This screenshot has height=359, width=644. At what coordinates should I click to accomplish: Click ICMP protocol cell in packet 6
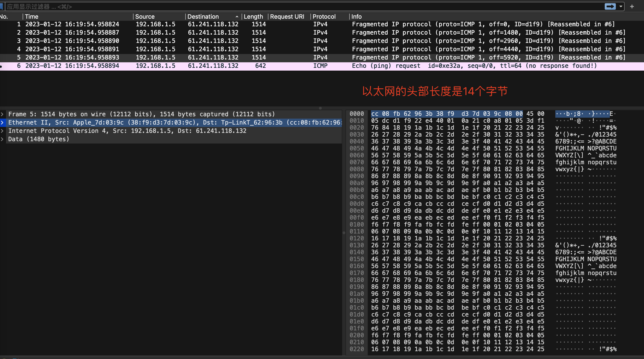pos(320,66)
